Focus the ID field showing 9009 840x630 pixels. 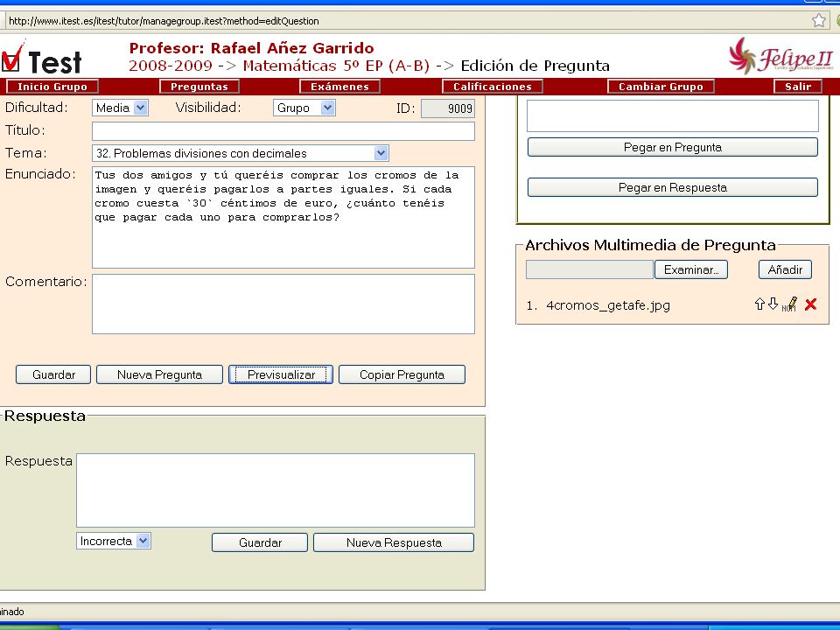tap(448, 108)
